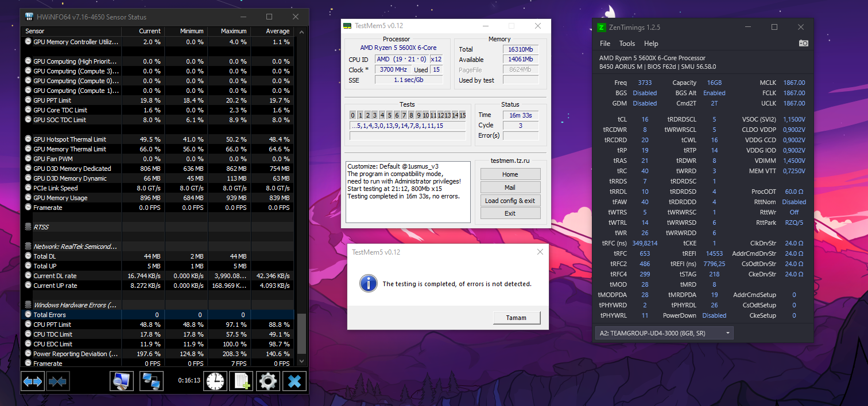The height and width of the screenshot is (406, 868).
Task: Select the Current DL rate row
Action: coord(158,276)
